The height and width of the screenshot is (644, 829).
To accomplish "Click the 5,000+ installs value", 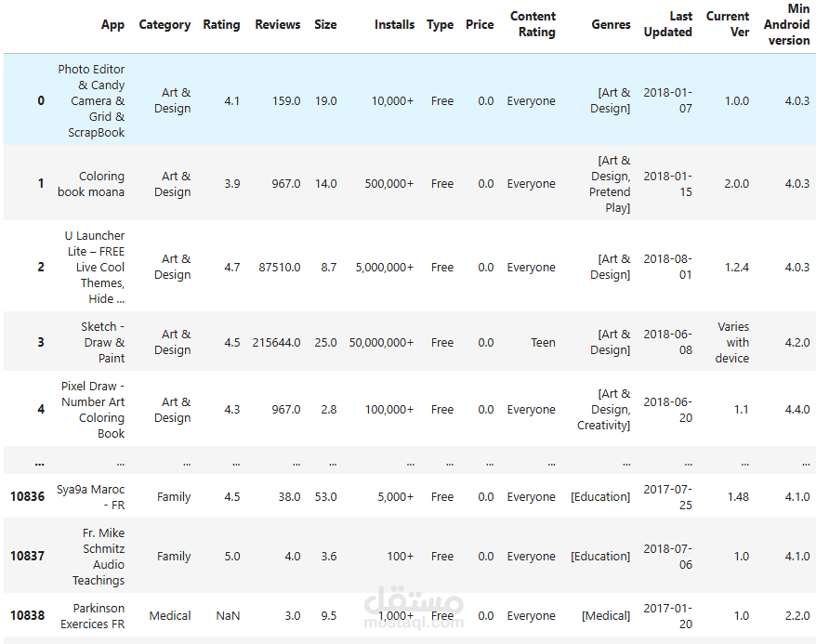I will [396, 496].
